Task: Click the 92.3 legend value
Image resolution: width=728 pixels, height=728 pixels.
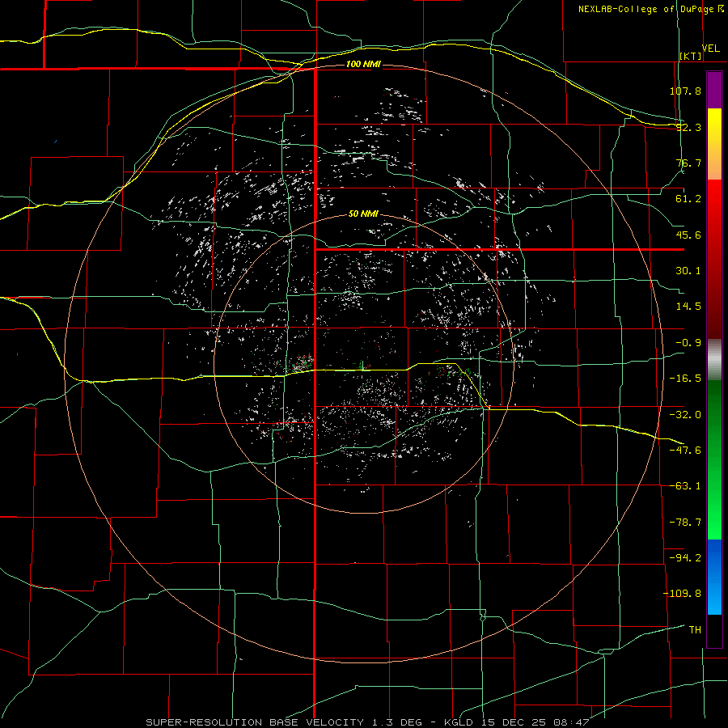Action: point(688,127)
